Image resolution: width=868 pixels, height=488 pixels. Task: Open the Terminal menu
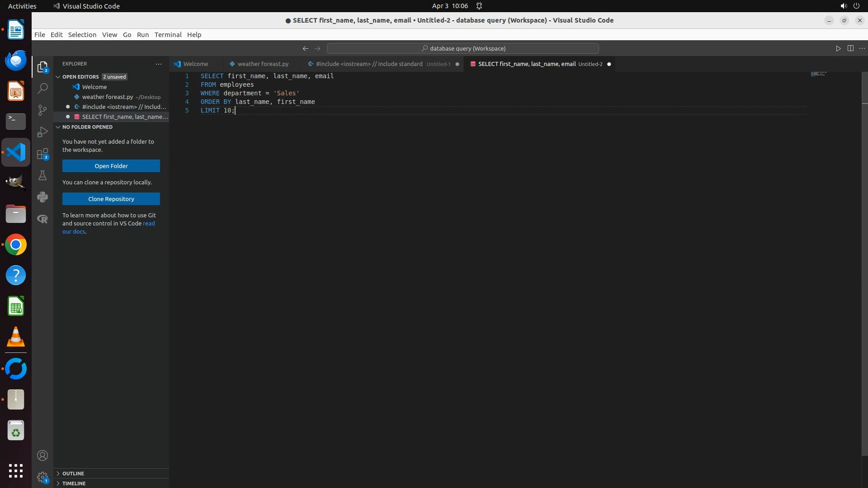tap(168, 35)
